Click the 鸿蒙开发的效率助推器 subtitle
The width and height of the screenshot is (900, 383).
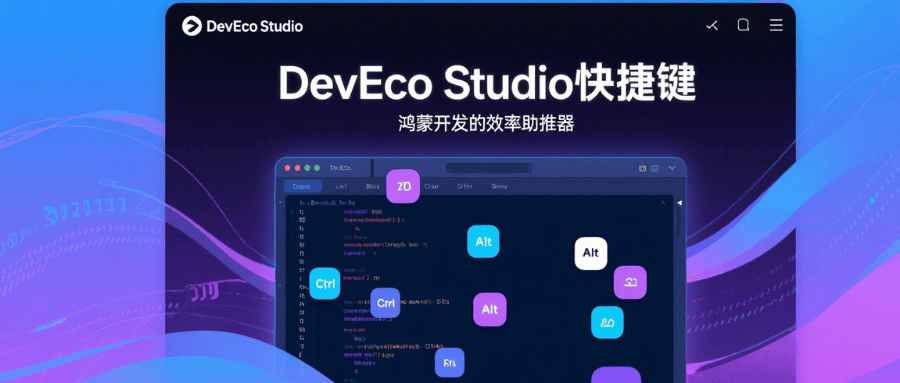(487, 123)
